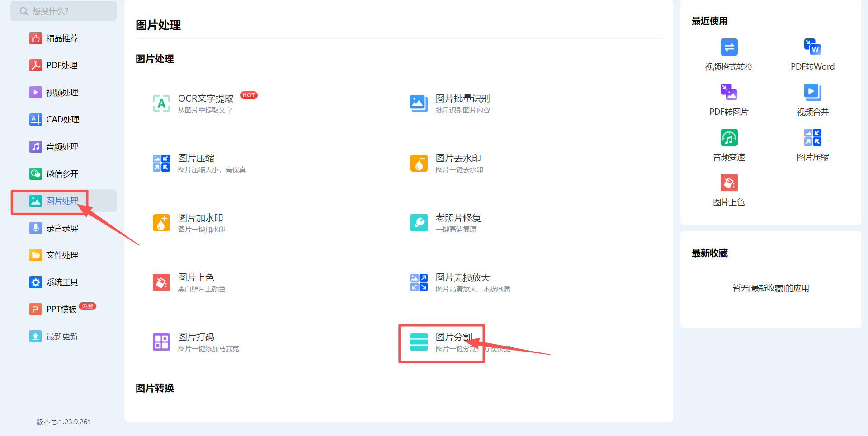The image size is (868, 436).
Task: Click the 图片转换 section heading
Action: 155,388
